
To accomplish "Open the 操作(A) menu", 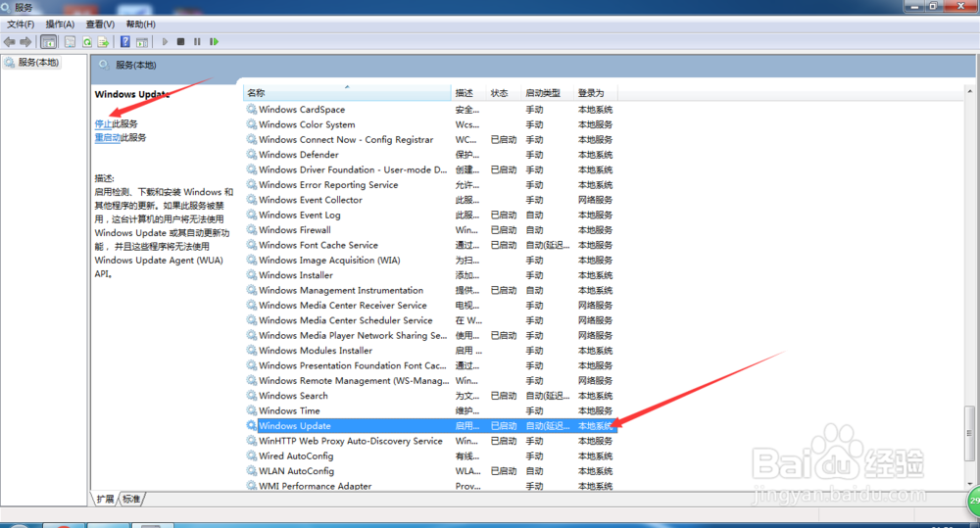I will point(60,24).
